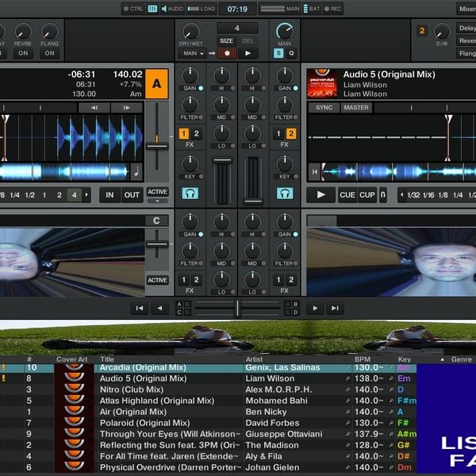Select track Polaroid (Original Mix)

[145, 423]
